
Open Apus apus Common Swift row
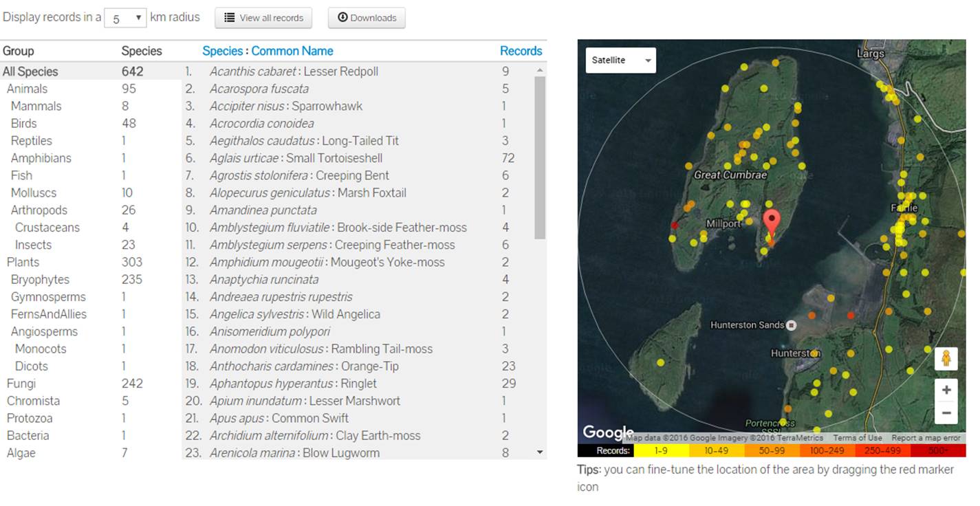(358, 418)
